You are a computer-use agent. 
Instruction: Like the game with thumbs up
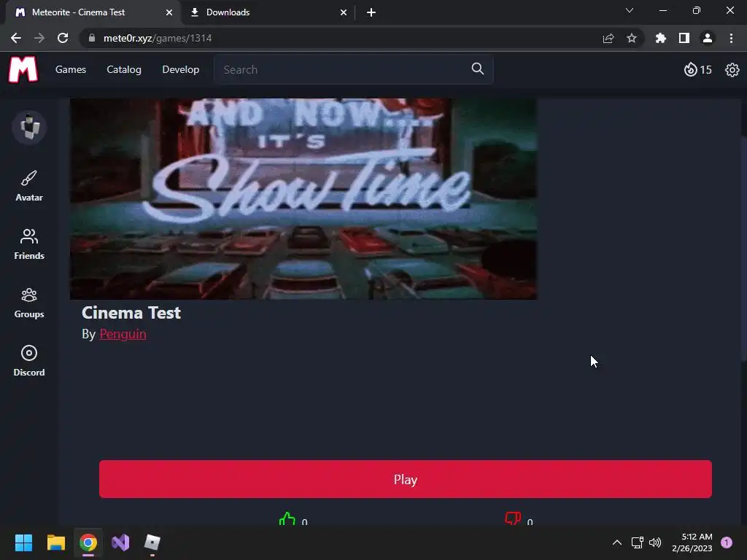coord(287,518)
